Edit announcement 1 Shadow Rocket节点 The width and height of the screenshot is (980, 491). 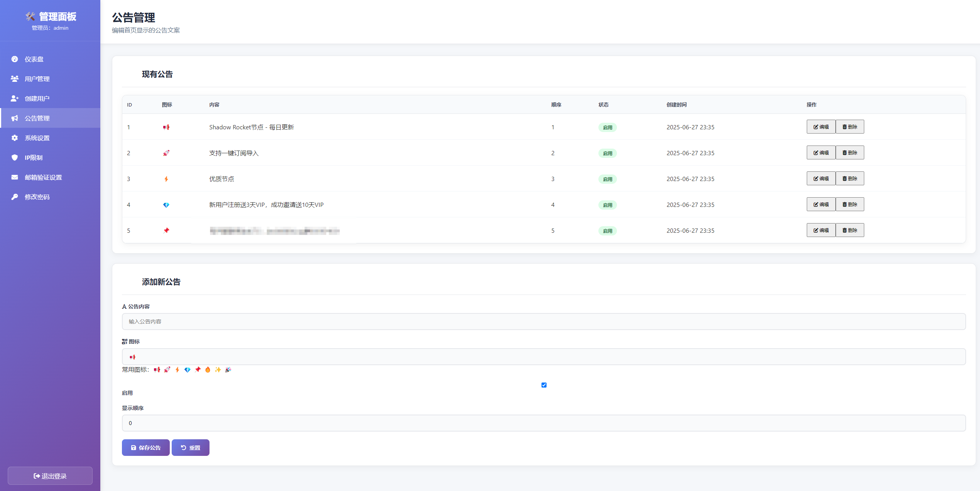coord(821,127)
